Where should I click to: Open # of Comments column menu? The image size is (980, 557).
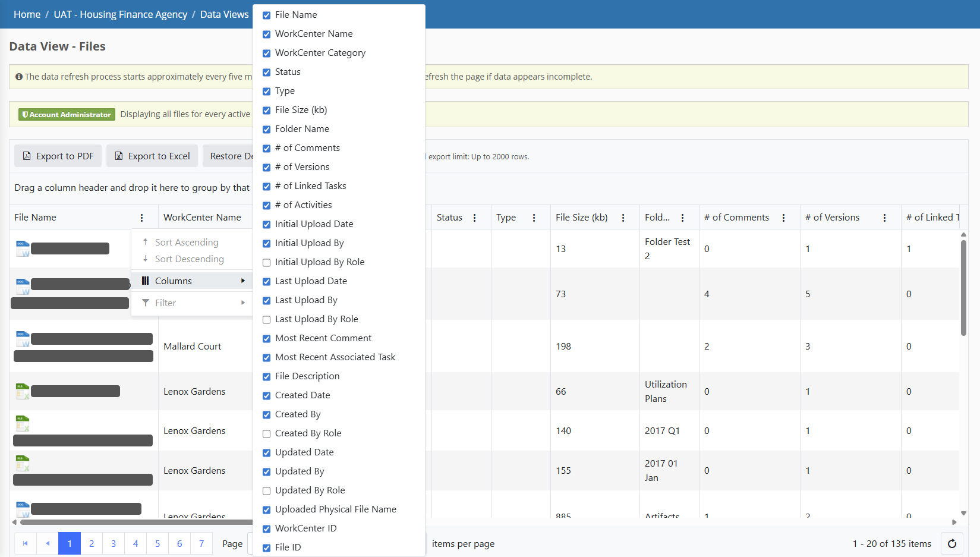point(783,218)
